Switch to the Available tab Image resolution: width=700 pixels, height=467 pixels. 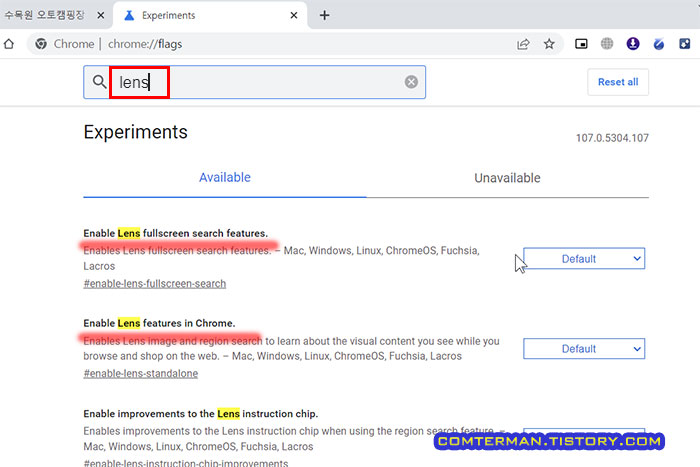coord(225,178)
